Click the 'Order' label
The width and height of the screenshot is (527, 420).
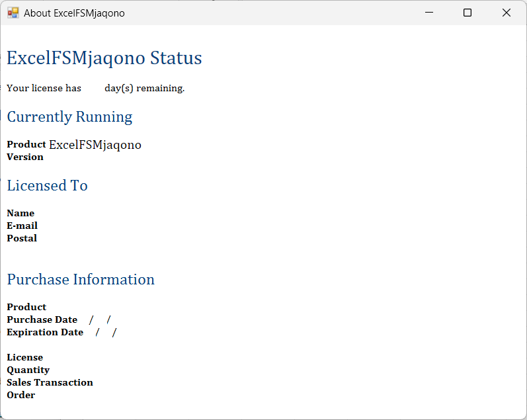click(x=21, y=395)
